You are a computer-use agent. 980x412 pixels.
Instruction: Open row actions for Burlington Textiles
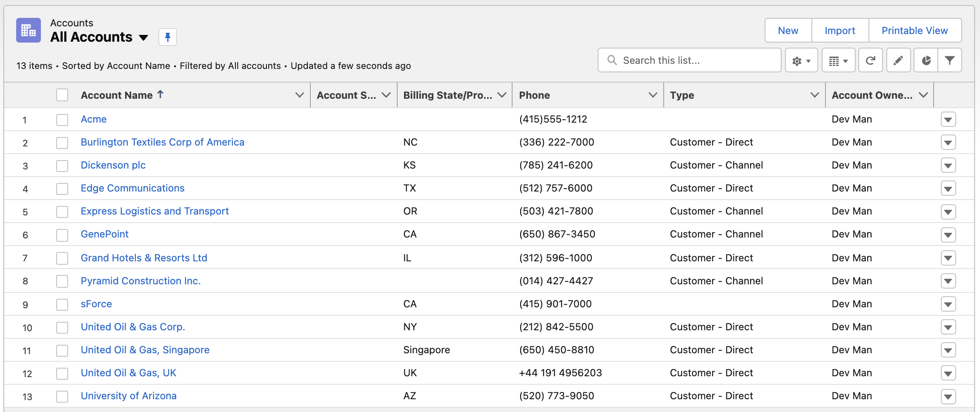click(x=948, y=143)
